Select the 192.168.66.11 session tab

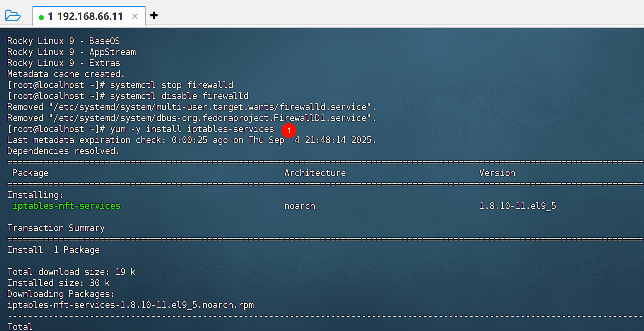(89, 16)
